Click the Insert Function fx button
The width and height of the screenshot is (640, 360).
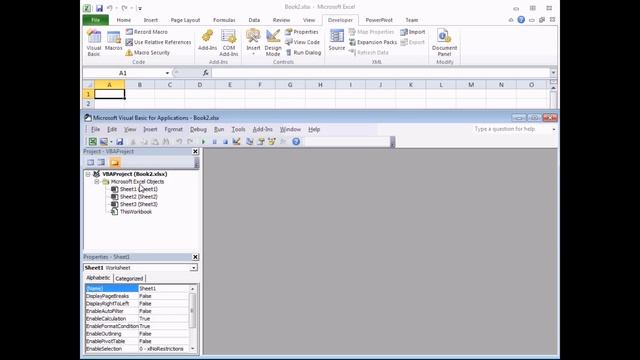tap(206, 73)
